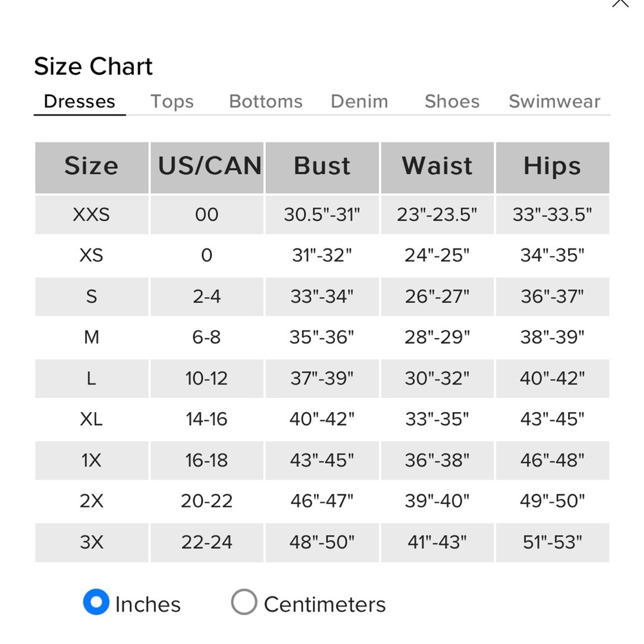The height and width of the screenshot is (644, 644).
Task: Select the Dresses tab
Action: click(80, 102)
